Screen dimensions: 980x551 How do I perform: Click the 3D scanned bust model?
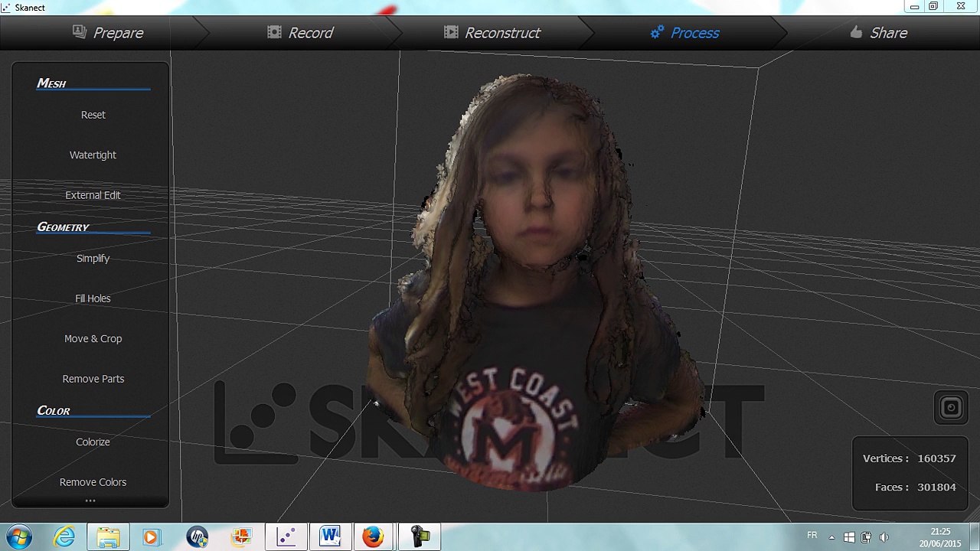click(536, 283)
